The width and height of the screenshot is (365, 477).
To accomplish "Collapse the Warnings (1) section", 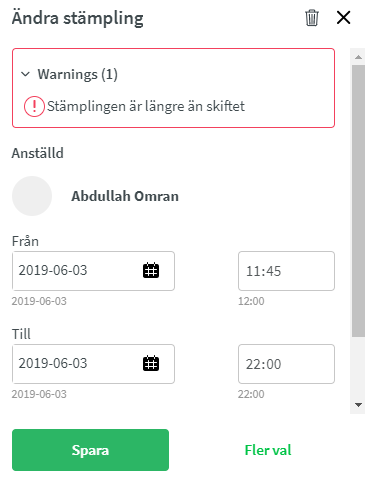I will coord(26,74).
